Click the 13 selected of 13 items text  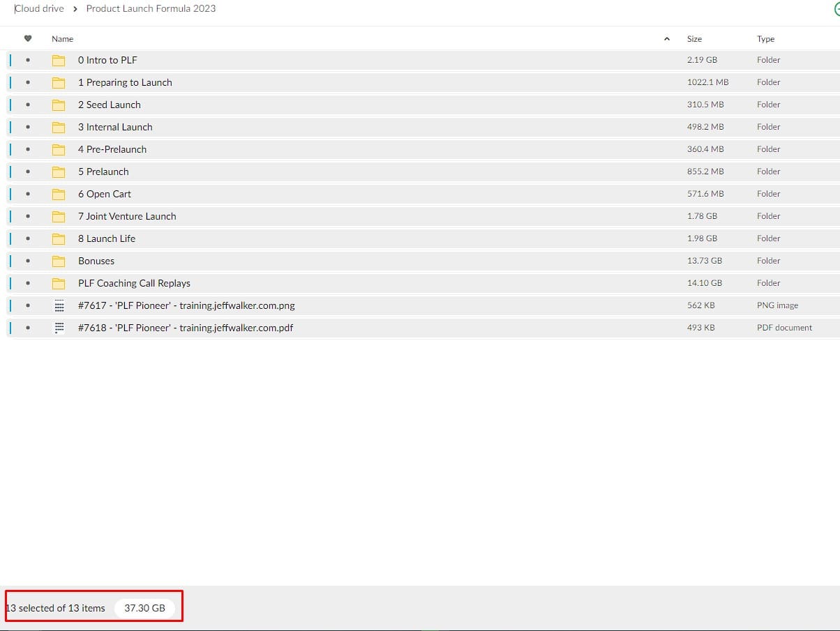56,608
